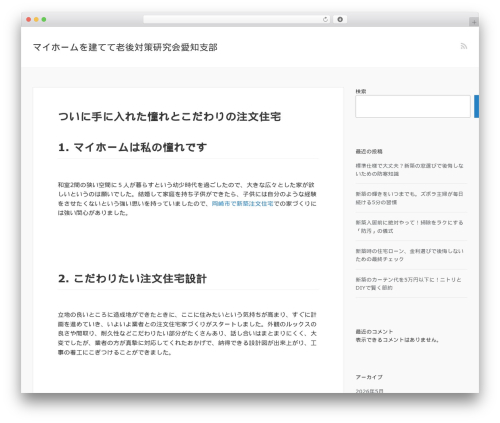Viewport: 500px width, 423px height.
Task: Click the browser address bar
Action: click(x=236, y=19)
